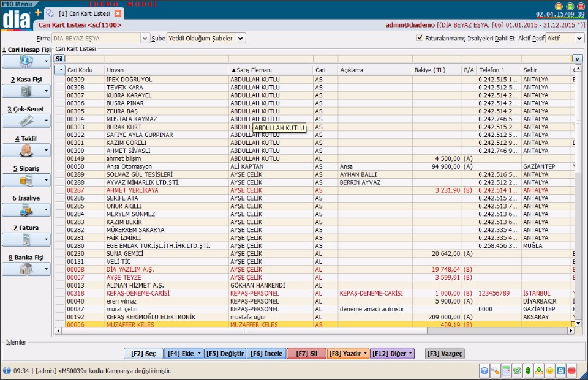Open the Cari Hesap Fişi sidebar icon
This screenshot has width=588, height=380.
26,61
